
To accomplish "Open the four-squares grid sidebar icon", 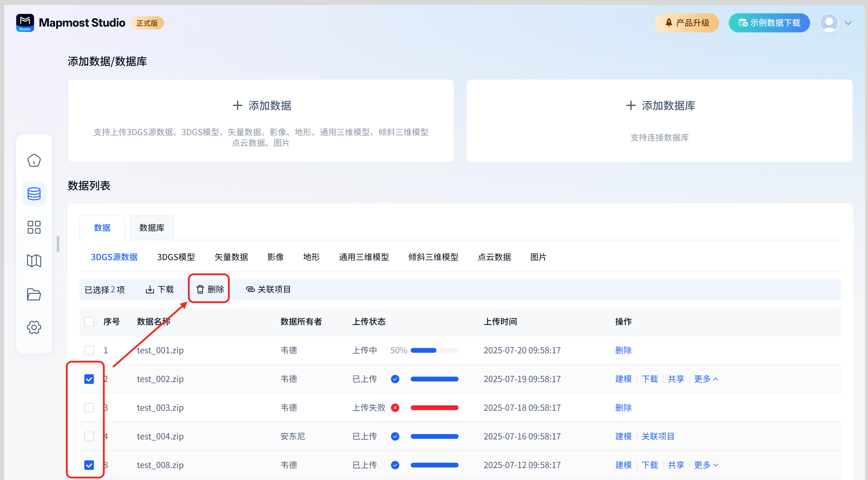I will coord(34,227).
